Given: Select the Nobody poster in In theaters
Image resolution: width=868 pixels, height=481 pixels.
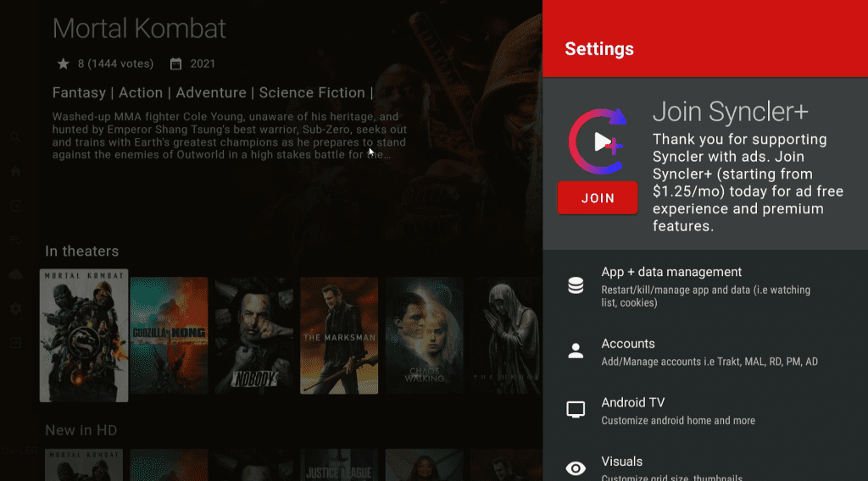Looking at the screenshot, I should [x=254, y=335].
